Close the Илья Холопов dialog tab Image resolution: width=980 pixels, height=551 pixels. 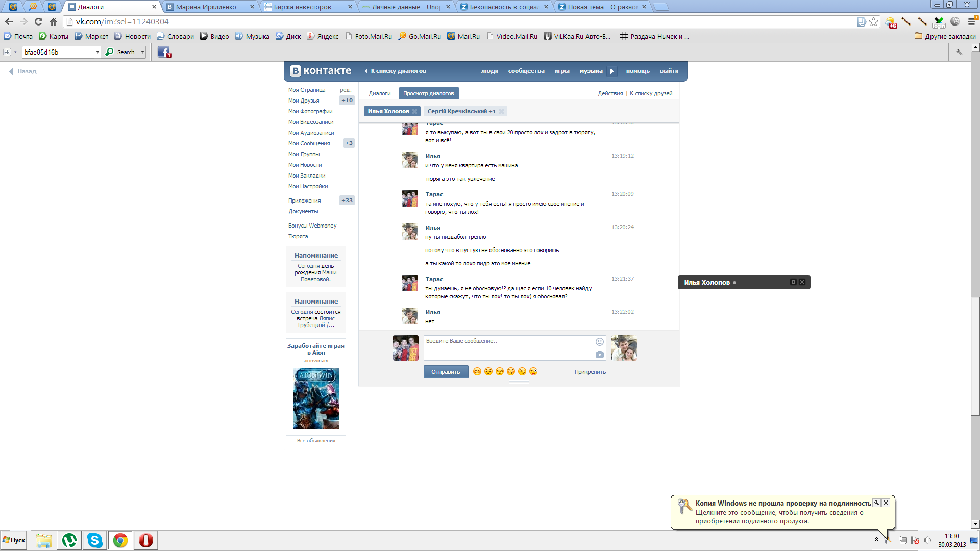pos(415,111)
